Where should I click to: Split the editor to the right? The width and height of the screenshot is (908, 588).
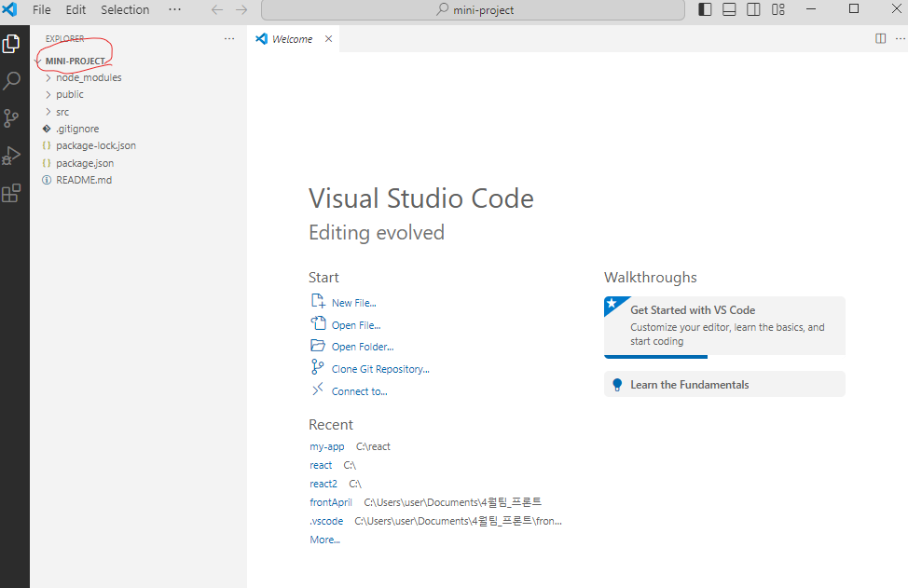pyautogui.click(x=880, y=39)
